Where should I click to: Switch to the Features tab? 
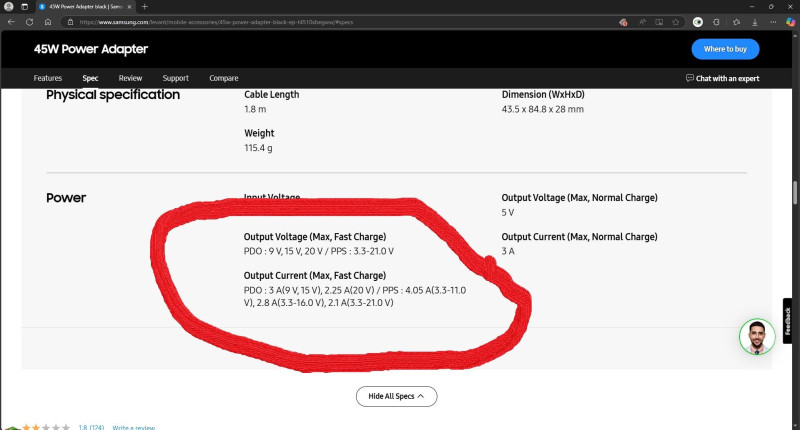coord(47,78)
